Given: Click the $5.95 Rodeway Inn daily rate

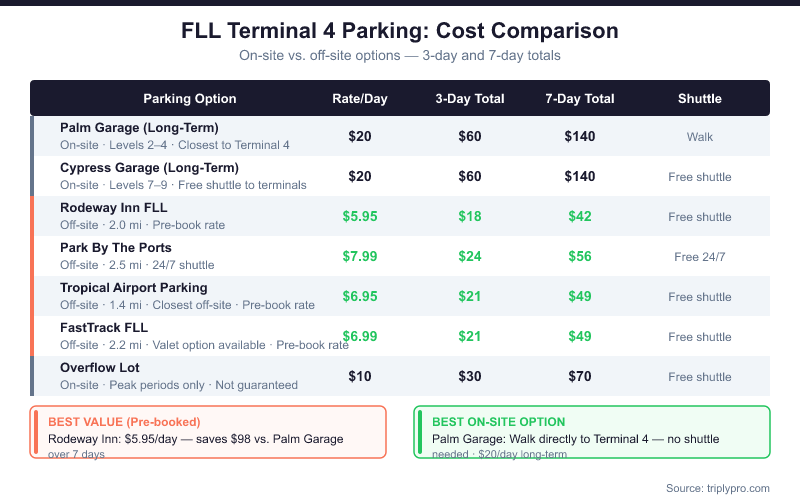Looking at the screenshot, I should click(360, 216).
